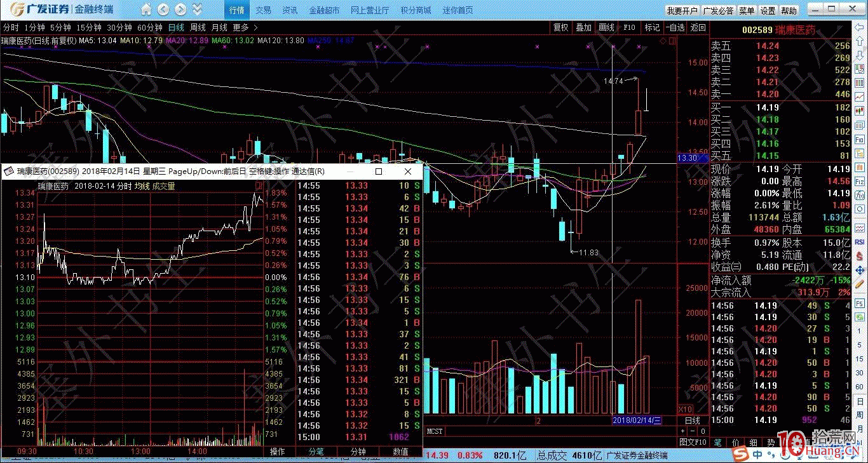Click the 我要开户 button

[x=682, y=11]
